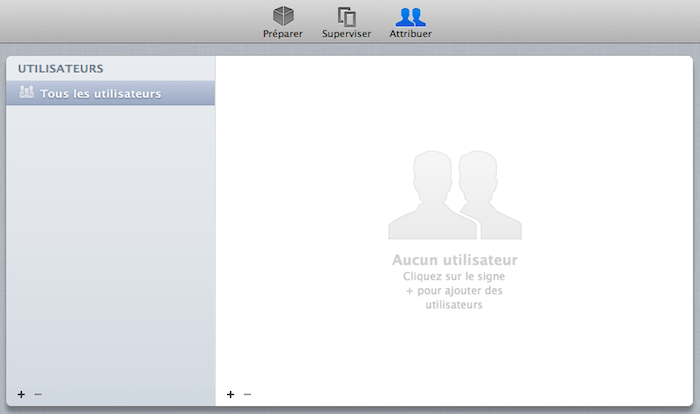
Task: Select the Superviser devices icon
Action: 347,16
